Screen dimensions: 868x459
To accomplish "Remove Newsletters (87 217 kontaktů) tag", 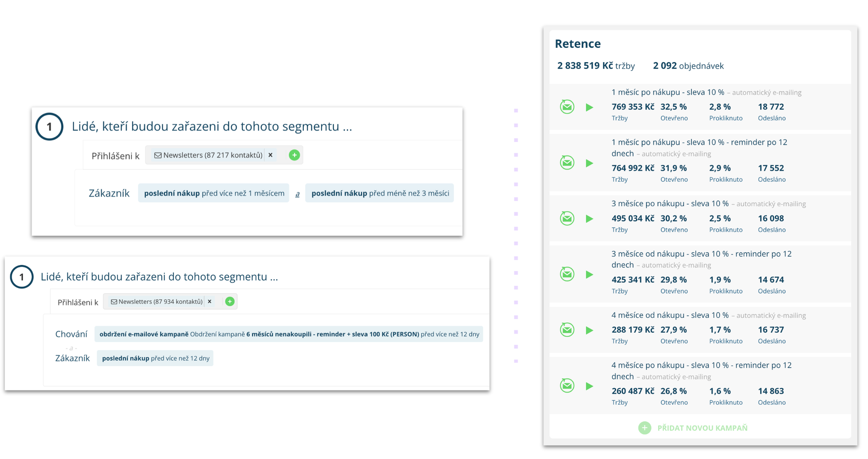I will (270, 155).
